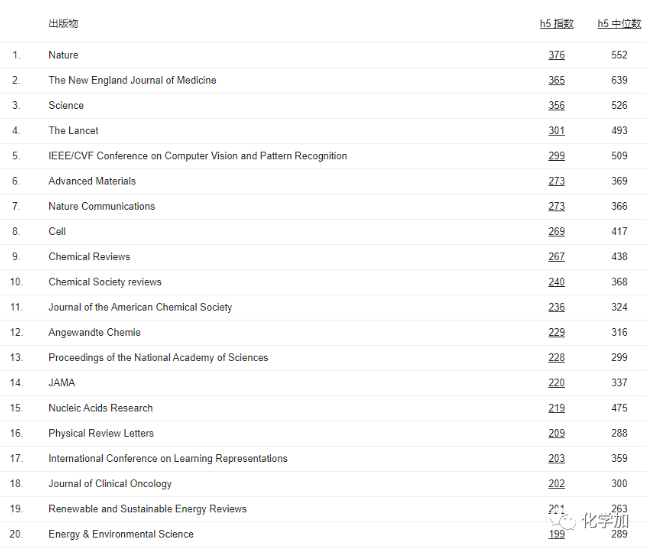Click h5-index 299 for IEEE/CVF Conference
This screenshot has height=556, width=647.
click(556, 156)
